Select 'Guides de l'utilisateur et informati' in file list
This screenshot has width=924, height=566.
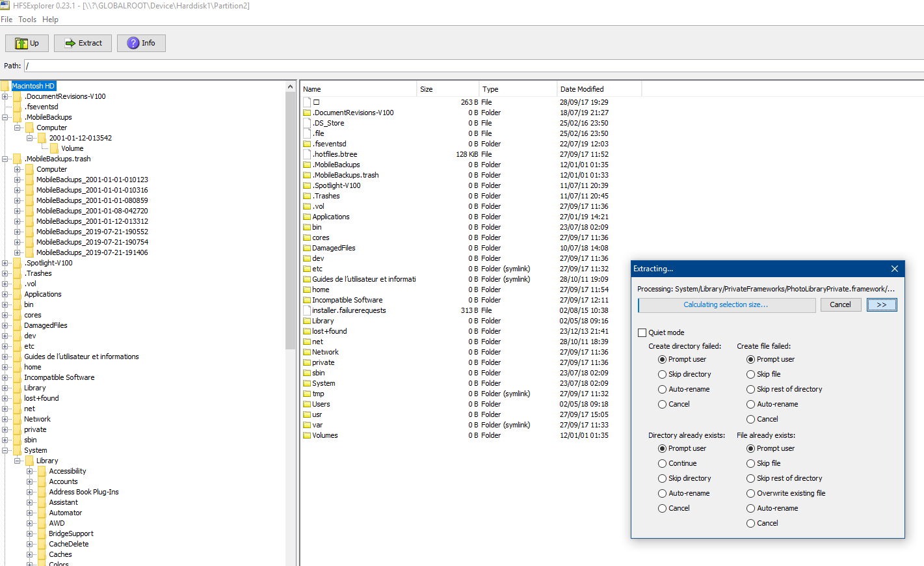pyautogui.click(x=364, y=279)
